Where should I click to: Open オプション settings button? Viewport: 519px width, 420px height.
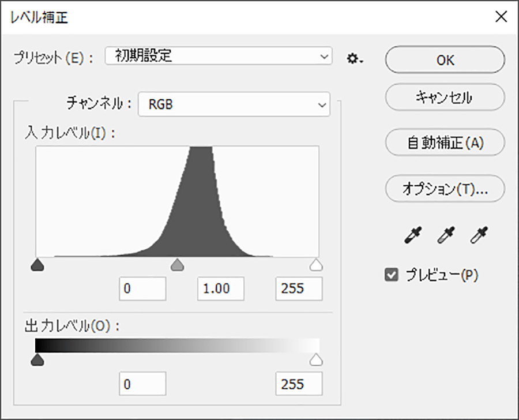tap(445, 189)
